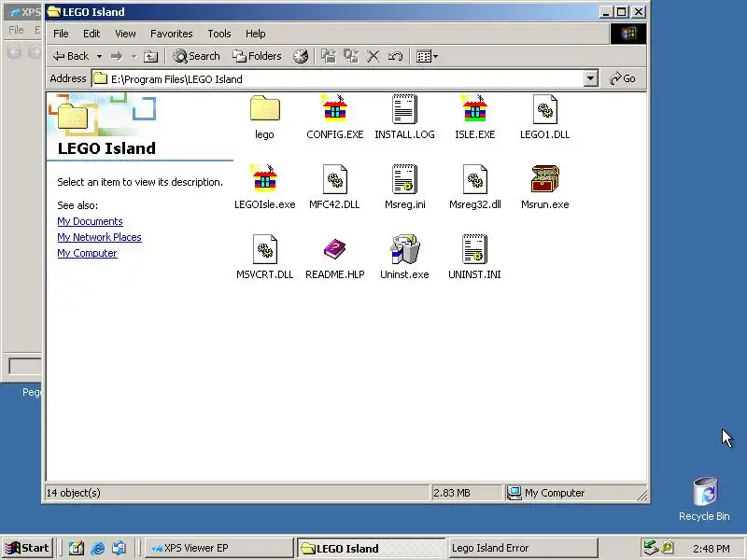Select the INSTALL.LOG file icon
This screenshot has width=747, height=560.
click(404, 109)
